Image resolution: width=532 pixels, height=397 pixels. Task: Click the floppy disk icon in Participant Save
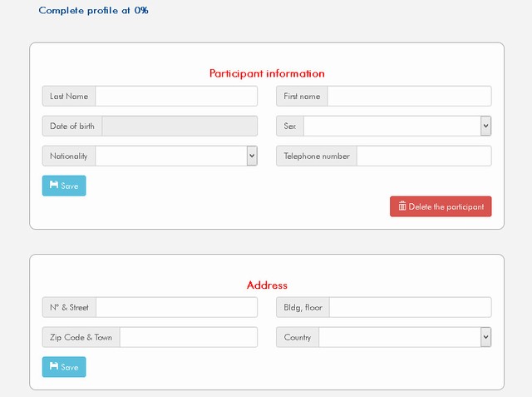tap(54, 186)
